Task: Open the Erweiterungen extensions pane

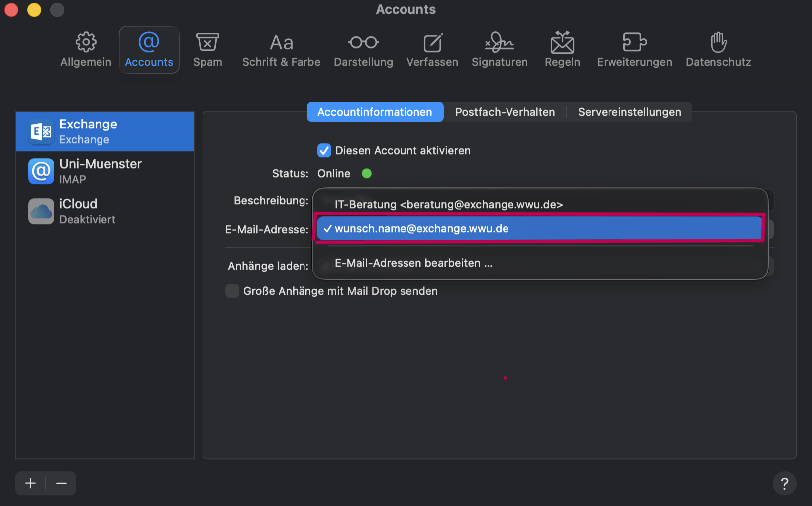Action: (634, 50)
